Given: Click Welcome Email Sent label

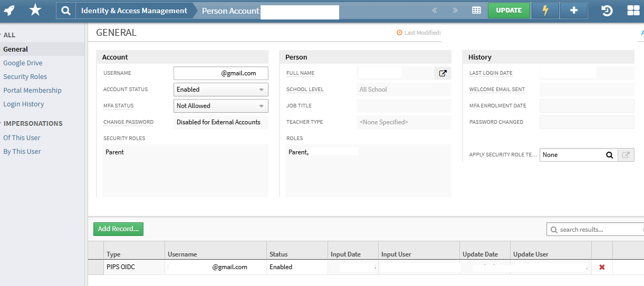Looking at the screenshot, I should click(497, 90).
